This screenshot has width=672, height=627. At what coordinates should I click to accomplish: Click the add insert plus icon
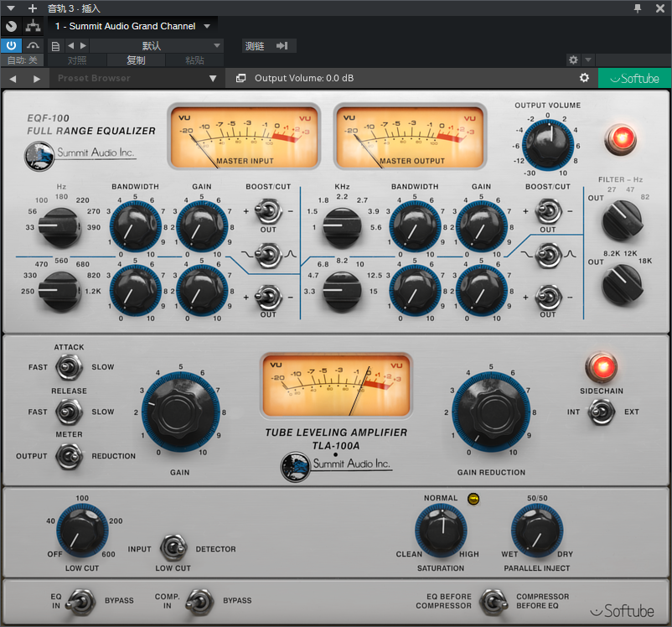33,8
